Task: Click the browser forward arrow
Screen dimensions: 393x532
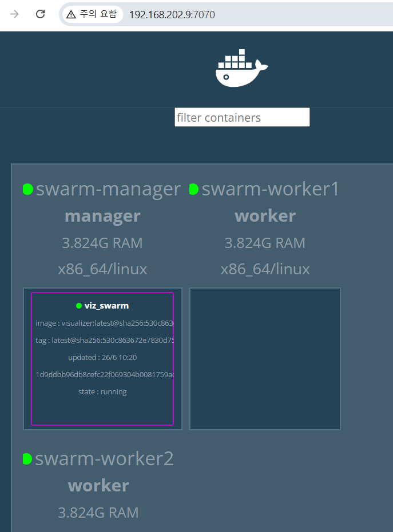Action: (14, 14)
